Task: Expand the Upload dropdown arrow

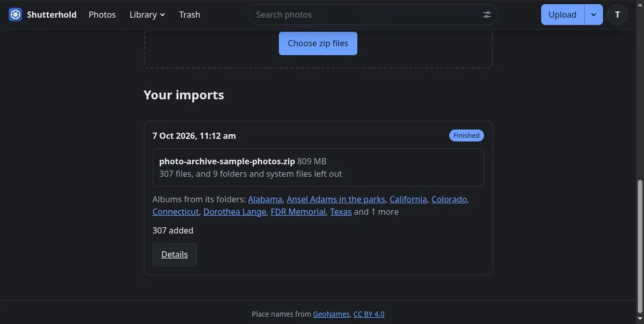Action: tap(594, 15)
